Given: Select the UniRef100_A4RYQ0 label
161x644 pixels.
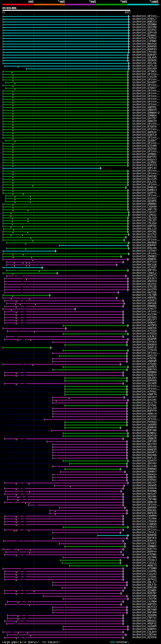Looking at the screenshot, I should point(144,226).
